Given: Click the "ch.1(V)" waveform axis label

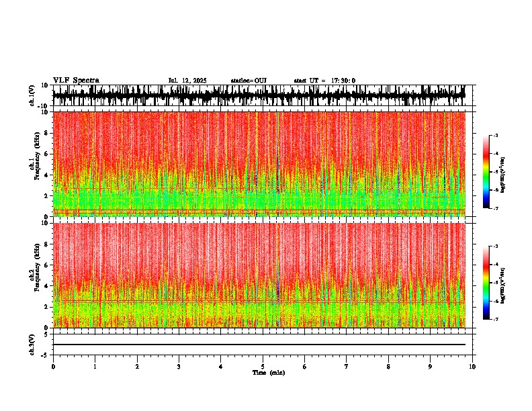Looking at the screenshot, I should [x=32, y=95].
